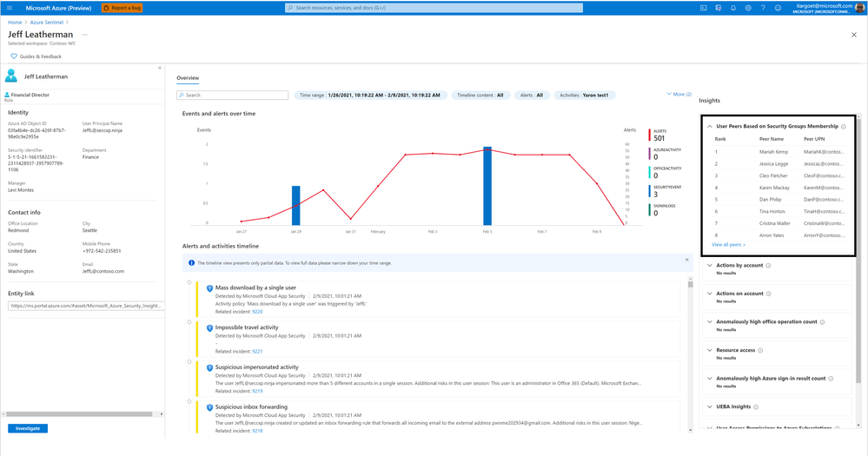868x456 pixels.
Task: Expand Anomalously high Azure sign-in result count
Action: (710, 378)
